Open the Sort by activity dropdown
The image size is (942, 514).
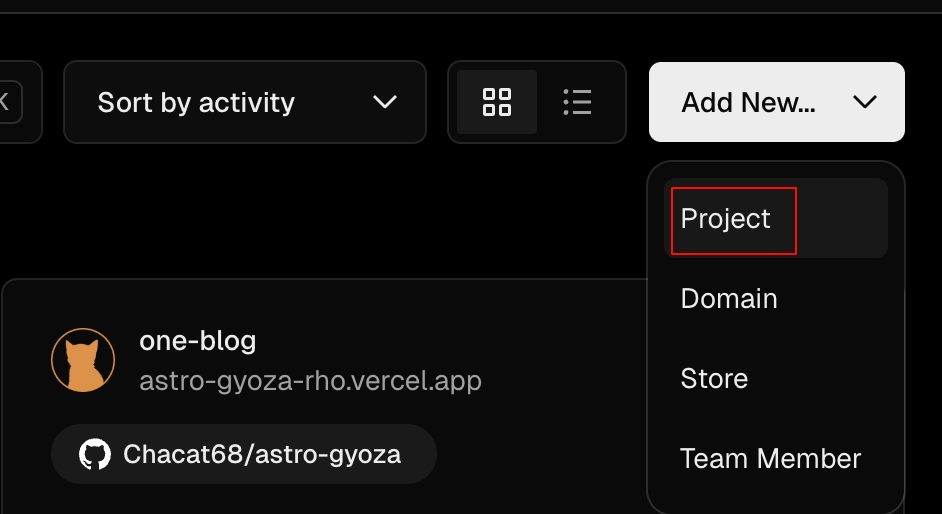(245, 102)
